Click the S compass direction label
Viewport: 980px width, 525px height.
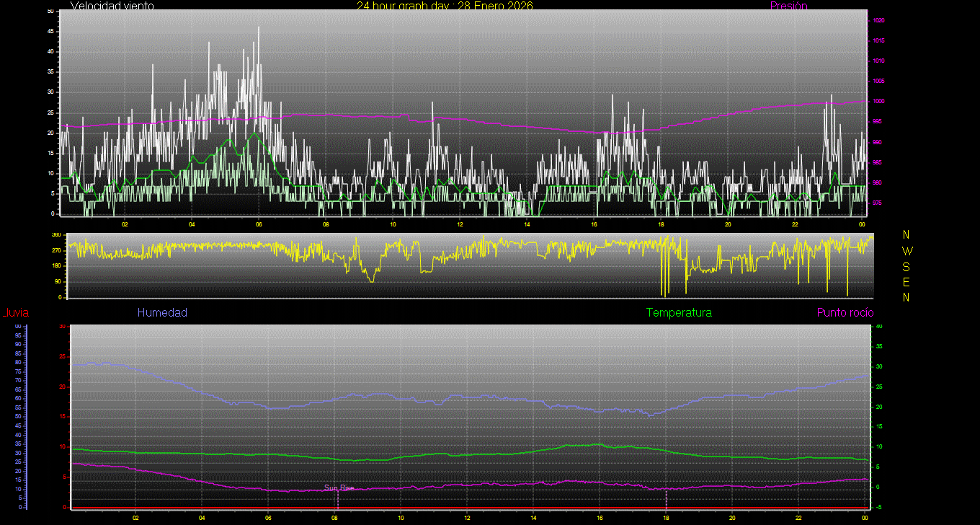tap(906, 266)
